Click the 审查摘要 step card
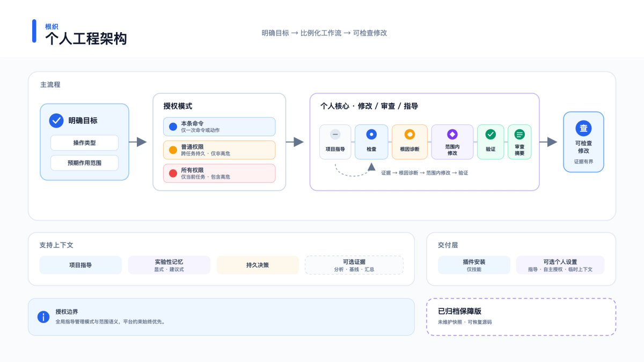Screen dimensions: 644x362 coord(519,142)
